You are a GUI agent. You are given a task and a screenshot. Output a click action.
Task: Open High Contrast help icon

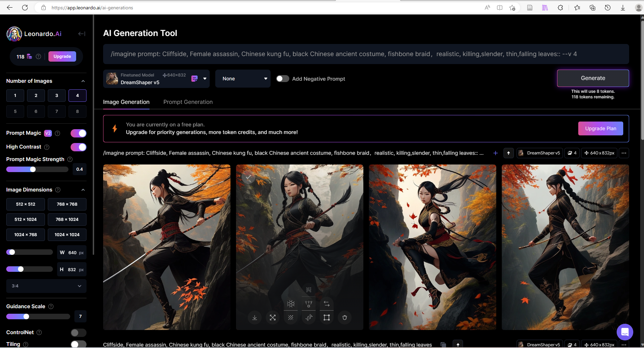47,147
